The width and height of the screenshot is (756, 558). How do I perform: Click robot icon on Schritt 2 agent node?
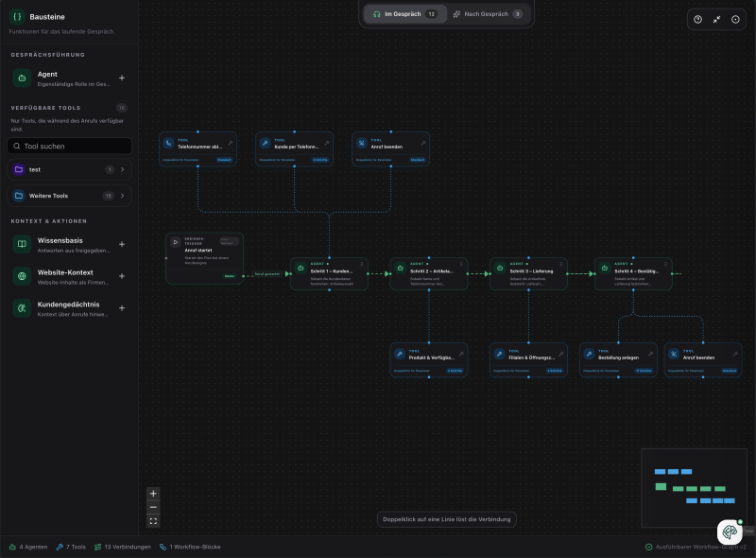tap(400, 268)
